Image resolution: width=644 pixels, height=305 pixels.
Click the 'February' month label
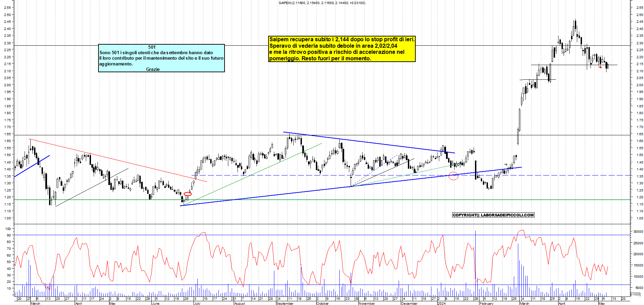486,303
